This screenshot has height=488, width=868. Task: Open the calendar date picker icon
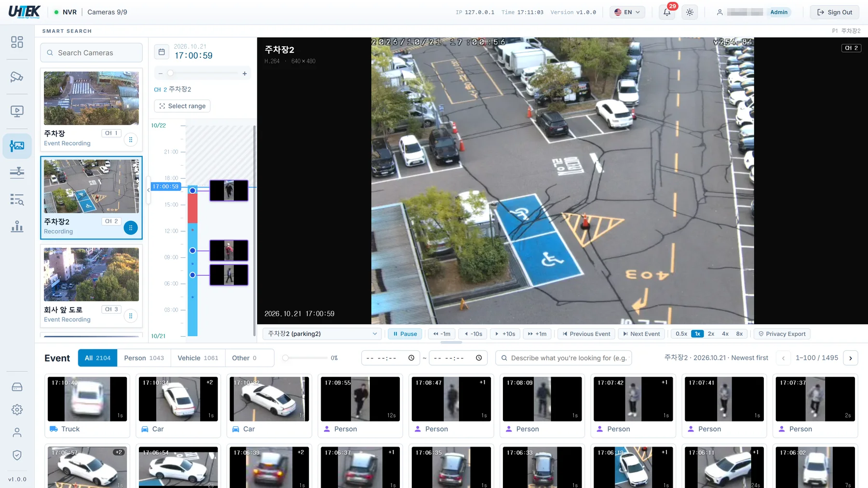click(x=162, y=52)
